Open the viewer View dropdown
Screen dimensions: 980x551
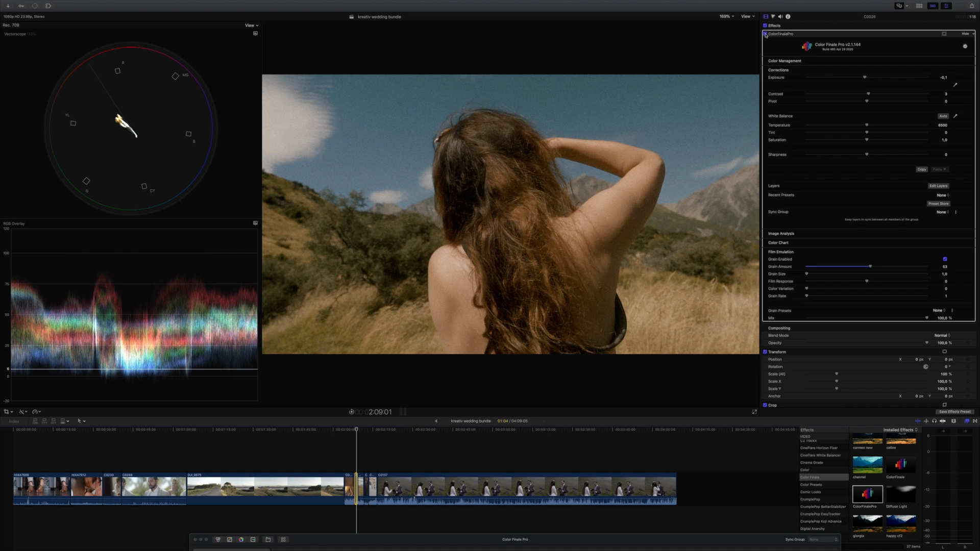coord(748,16)
